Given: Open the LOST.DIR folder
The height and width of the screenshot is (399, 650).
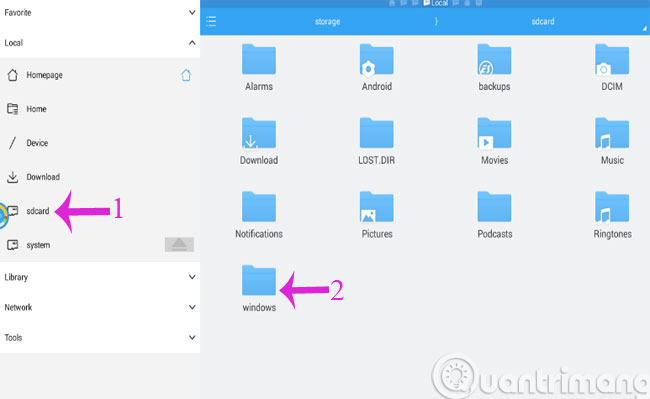Looking at the screenshot, I should 376,141.
